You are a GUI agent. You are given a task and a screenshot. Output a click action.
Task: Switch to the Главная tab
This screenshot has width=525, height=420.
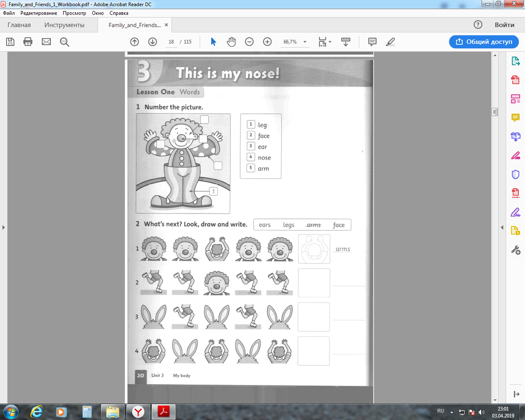coord(19,25)
